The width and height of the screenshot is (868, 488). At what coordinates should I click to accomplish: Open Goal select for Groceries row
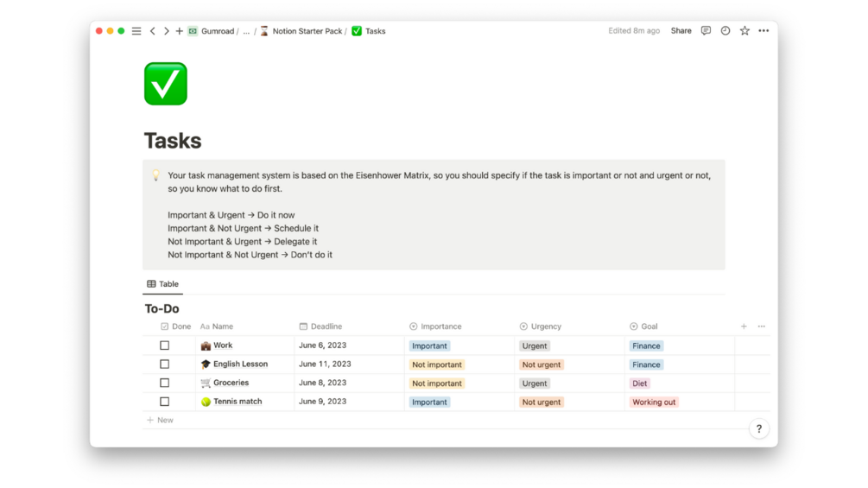640,383
